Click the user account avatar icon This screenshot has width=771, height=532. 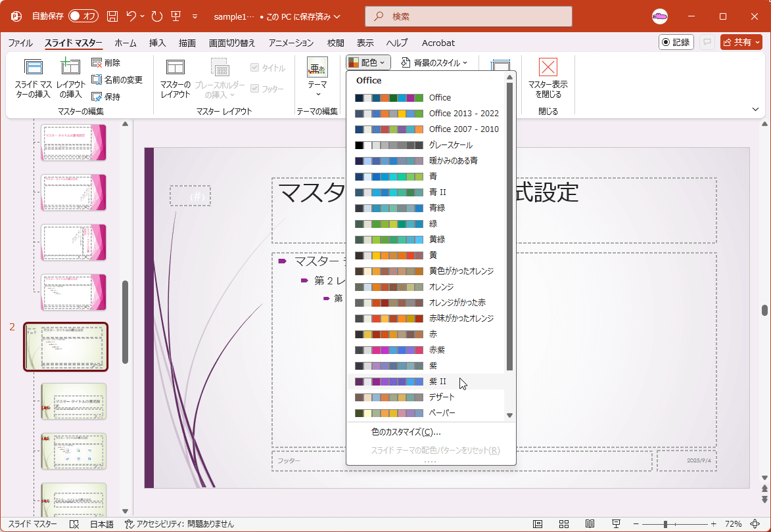[660, 16]
